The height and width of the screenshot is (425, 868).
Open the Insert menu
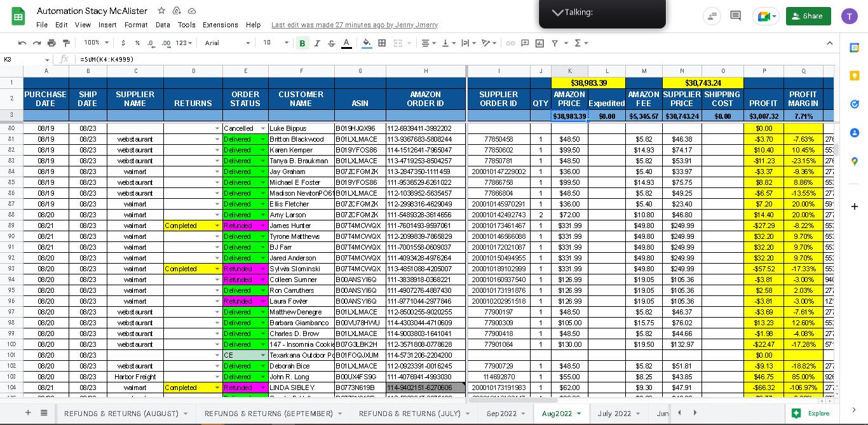click(107, 25)
